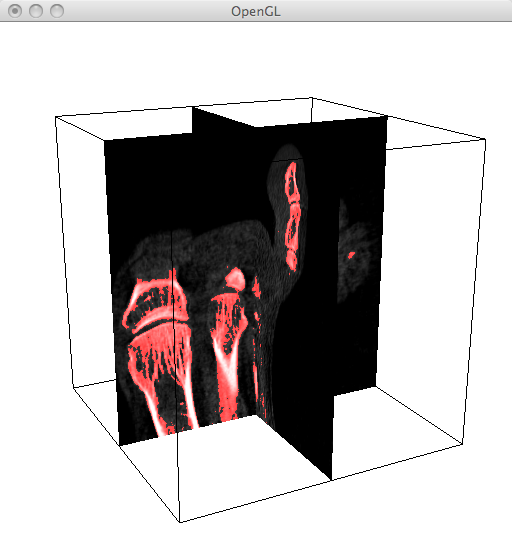Viewport: 512px width, 534px height.
Task: Click the empty white background above the bounding box
Action: click(255, 60)
